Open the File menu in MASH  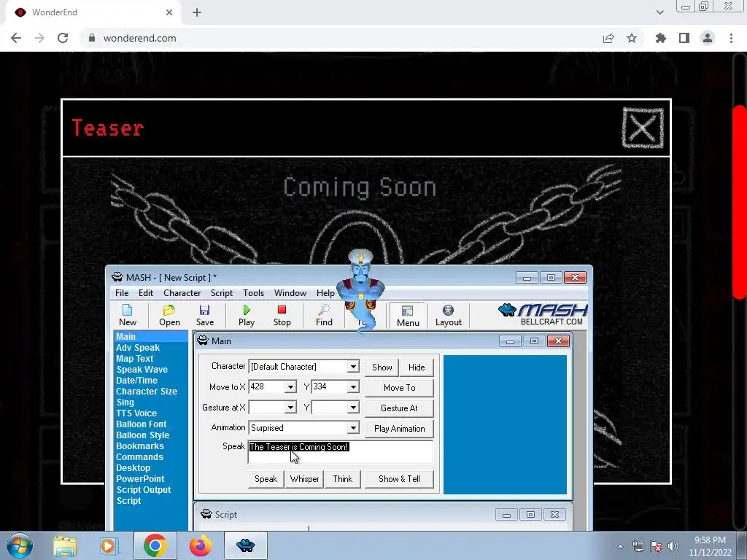[x=122, y=293]
